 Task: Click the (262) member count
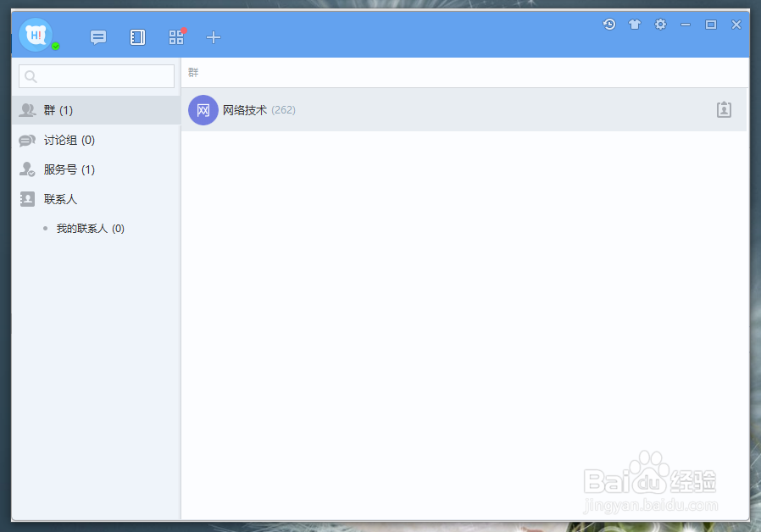click(283, 110)
